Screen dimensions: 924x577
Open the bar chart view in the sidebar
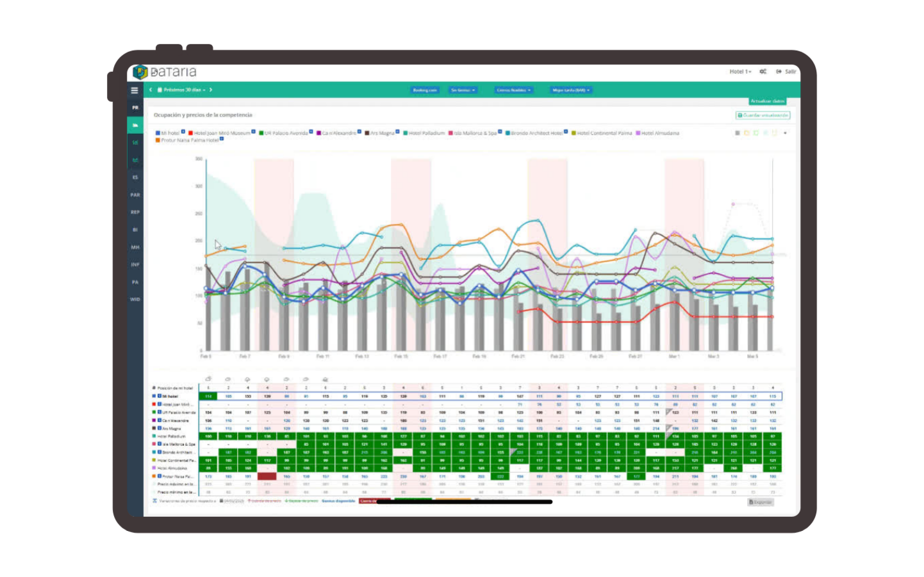(135, 142)
